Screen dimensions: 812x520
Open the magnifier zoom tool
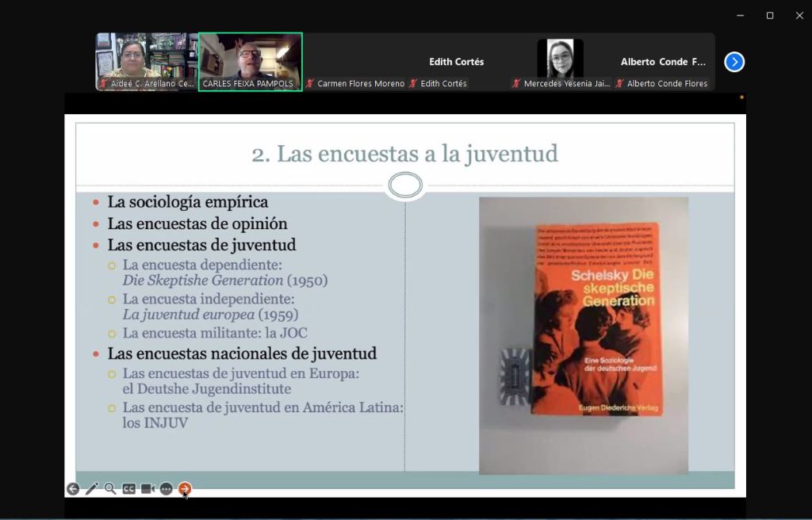click(x=110, y=489)
